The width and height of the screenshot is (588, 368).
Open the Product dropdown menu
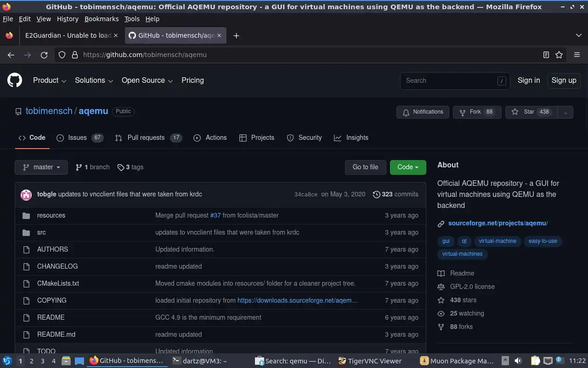(x=50, y=80)
